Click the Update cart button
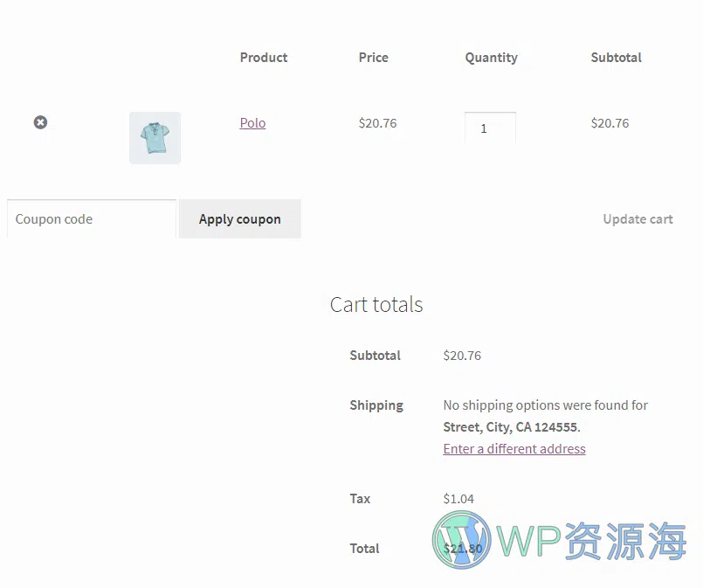The width and height of the screenshot is (703, 588). click(x=638, y=219)
